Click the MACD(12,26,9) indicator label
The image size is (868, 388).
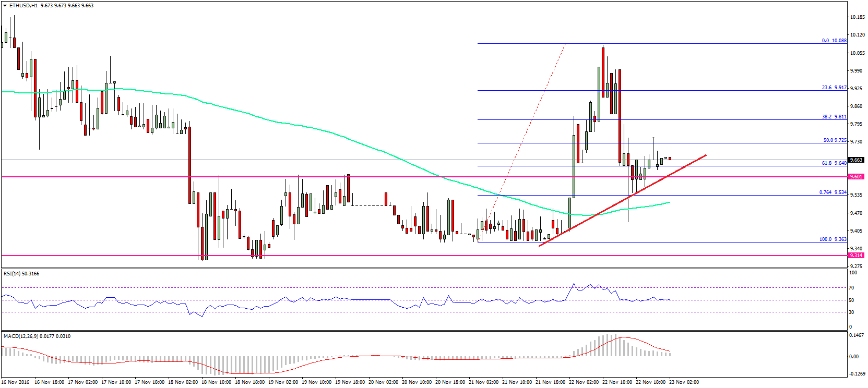(37, 336)
